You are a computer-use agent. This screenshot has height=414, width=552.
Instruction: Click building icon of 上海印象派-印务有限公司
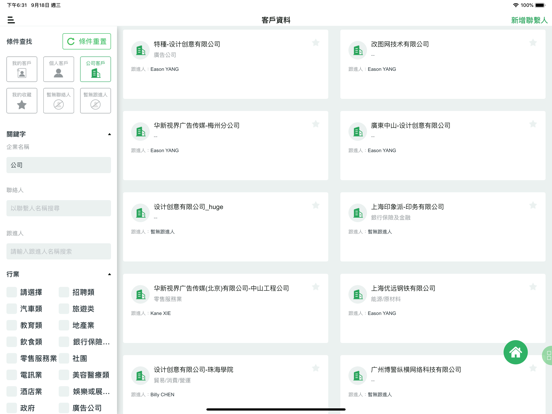[358, 213]
